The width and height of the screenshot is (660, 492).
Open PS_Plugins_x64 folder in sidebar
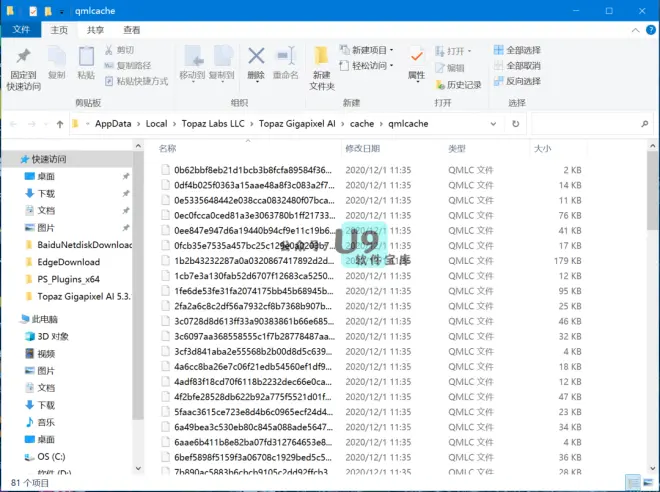(x=62, y=279)
